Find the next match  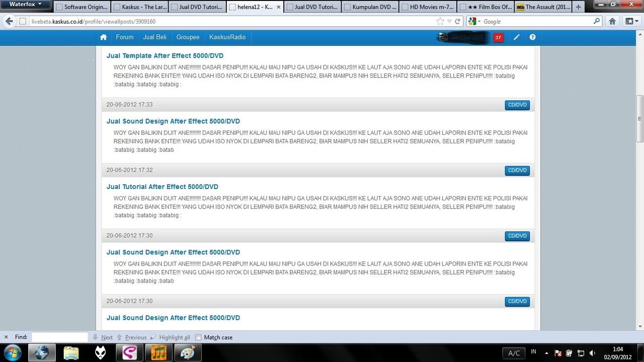(x=103, y=337)
